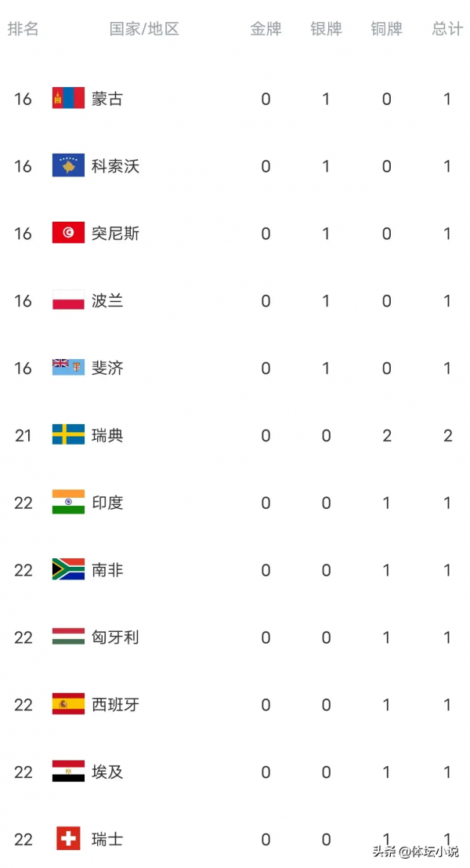Select the 排名 header label
This screenshot has height=868, width=470.
click(23, 29)
